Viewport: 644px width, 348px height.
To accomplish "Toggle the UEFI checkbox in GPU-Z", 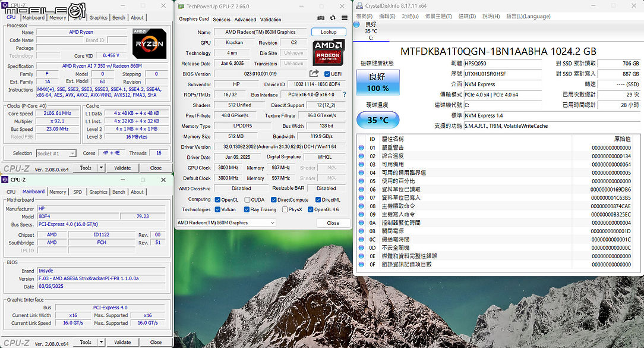I will [327, 74].
